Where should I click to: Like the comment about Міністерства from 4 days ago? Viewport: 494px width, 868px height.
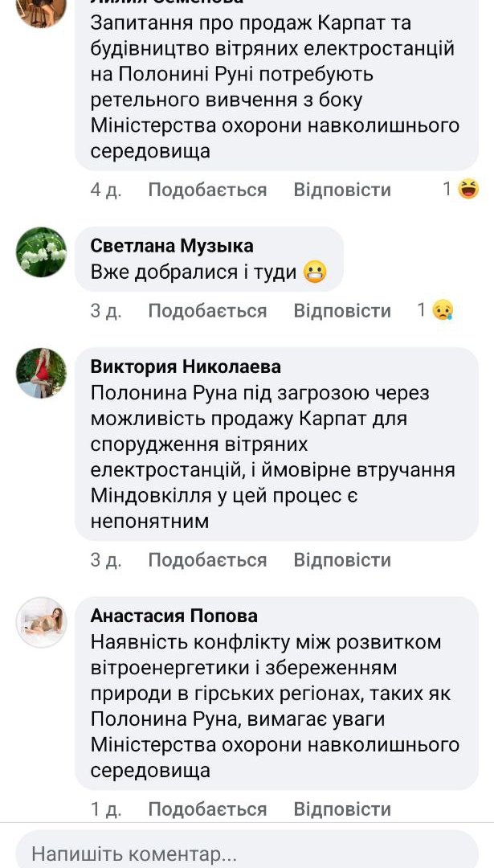(x=207, y=190)
